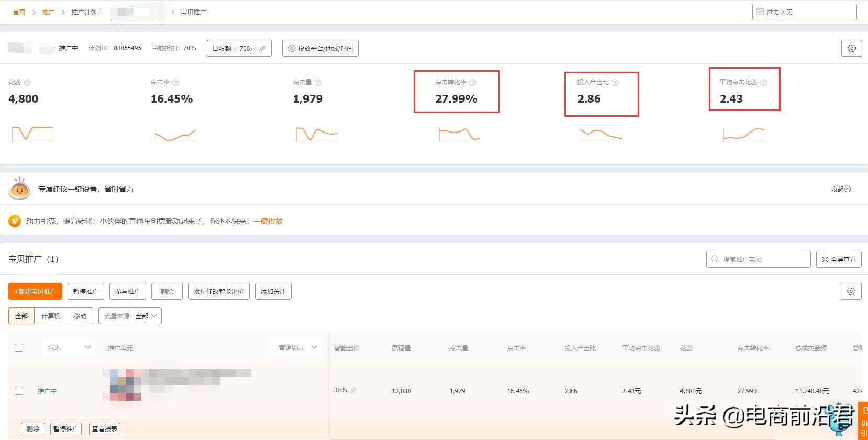Image resolution: width=868 pixels, height=440 pixels.
Task: Click 宝贝推广 breadcrumb item
Action: click(193, 12)
